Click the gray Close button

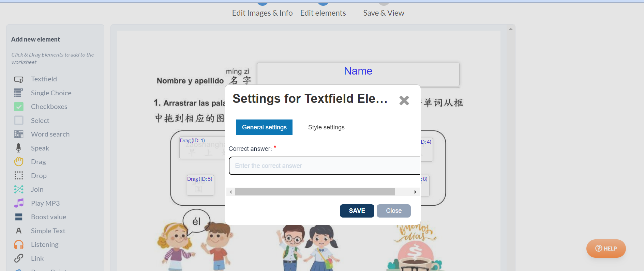click(x=393, y=211)
